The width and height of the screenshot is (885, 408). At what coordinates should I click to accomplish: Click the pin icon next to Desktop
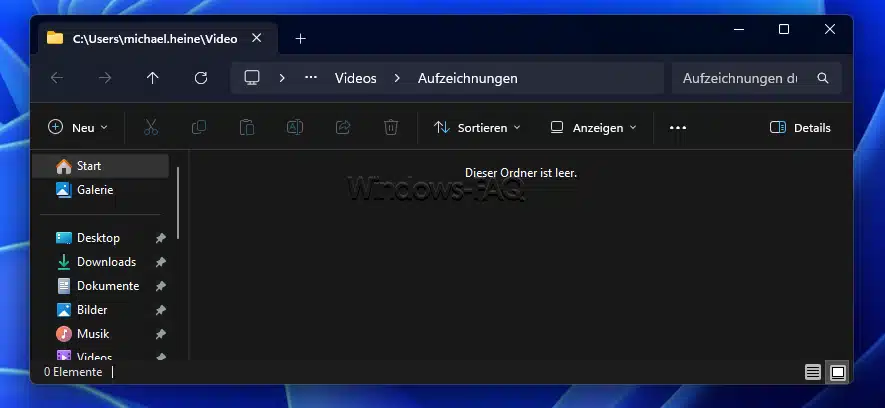[x=160, y=238]
